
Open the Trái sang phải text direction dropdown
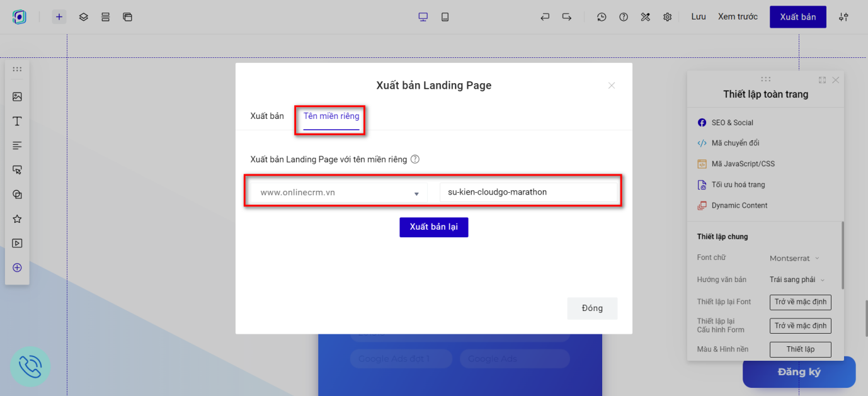click(797, 280)
